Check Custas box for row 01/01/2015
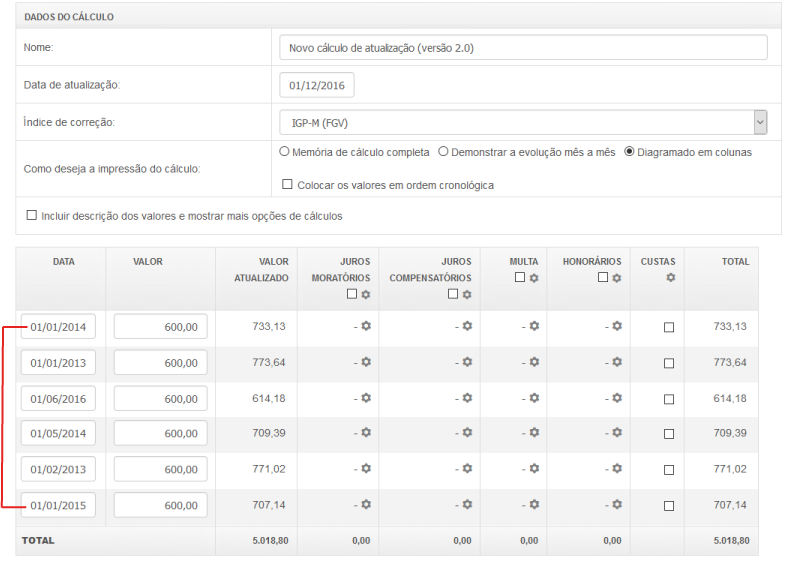The height and width of the screenshot is (561, 786). 669,506
